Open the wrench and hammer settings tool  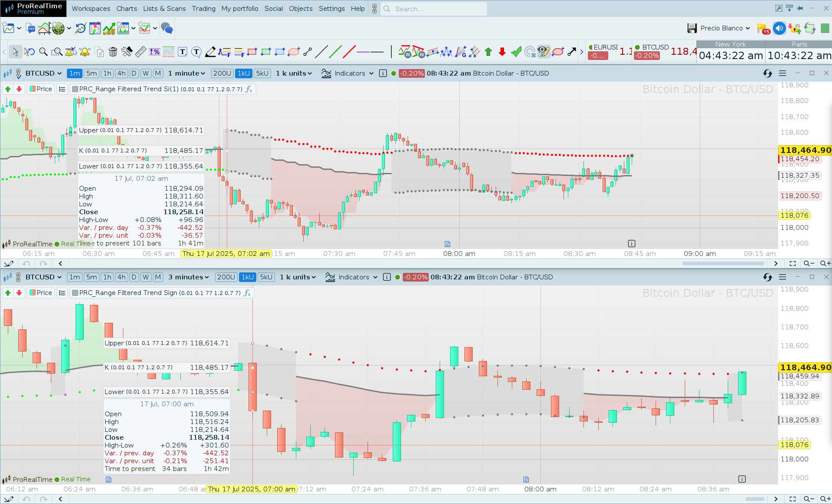[127, 52]
